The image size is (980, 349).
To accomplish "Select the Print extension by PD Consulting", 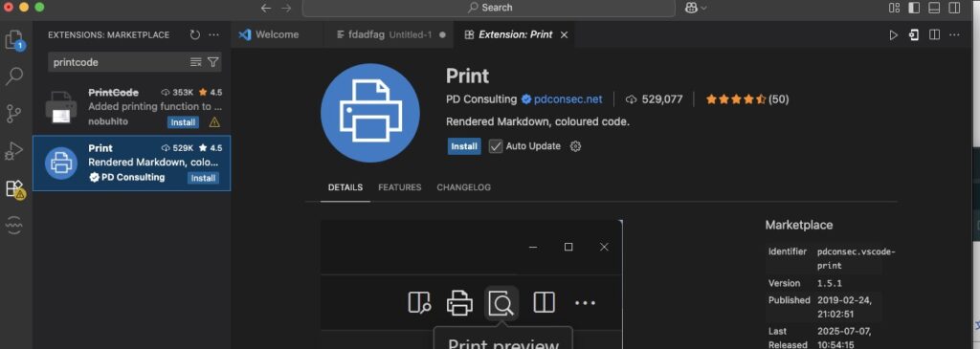I will coord(132,163).
